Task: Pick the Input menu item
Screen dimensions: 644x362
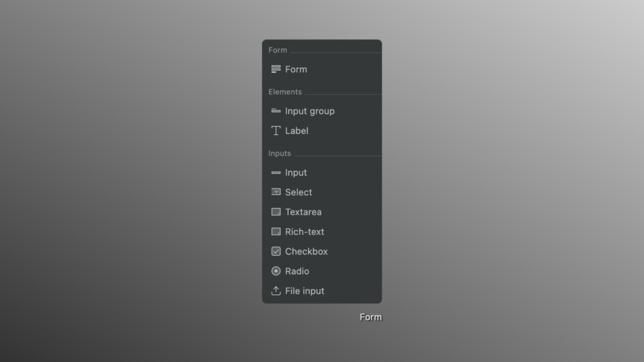Action: (x=322, y=173)
